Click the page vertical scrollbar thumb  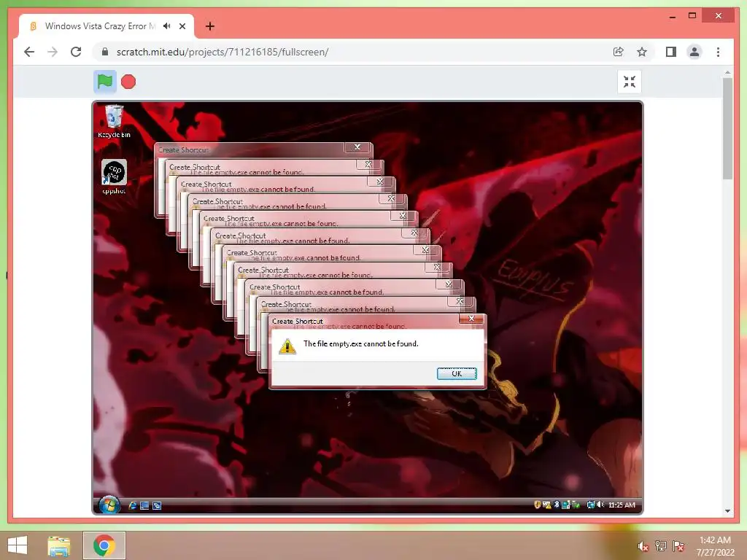pos(727,128)
